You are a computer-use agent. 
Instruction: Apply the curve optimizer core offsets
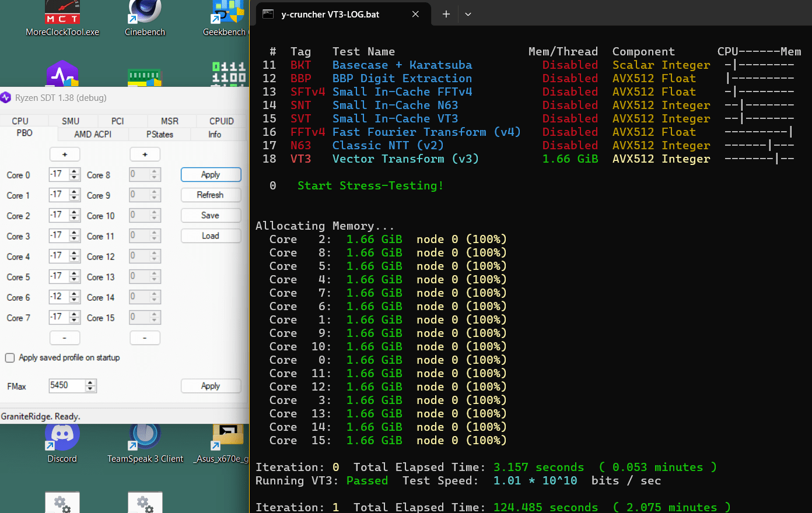211,174
